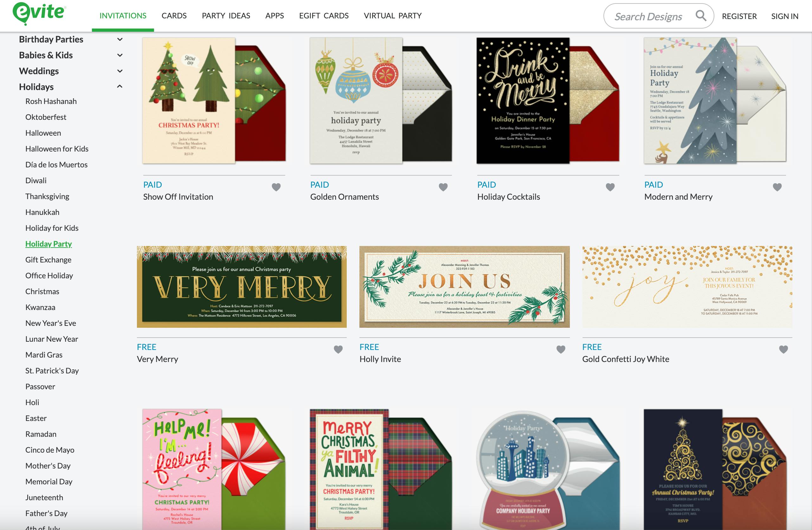Viewport: 812px width, 530px height.
Task: Open the Cards tab
Action: tap(174, 16)
